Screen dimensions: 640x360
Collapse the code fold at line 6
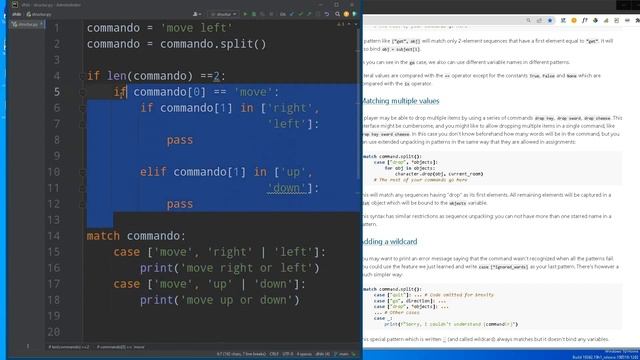tap(82, 108)
